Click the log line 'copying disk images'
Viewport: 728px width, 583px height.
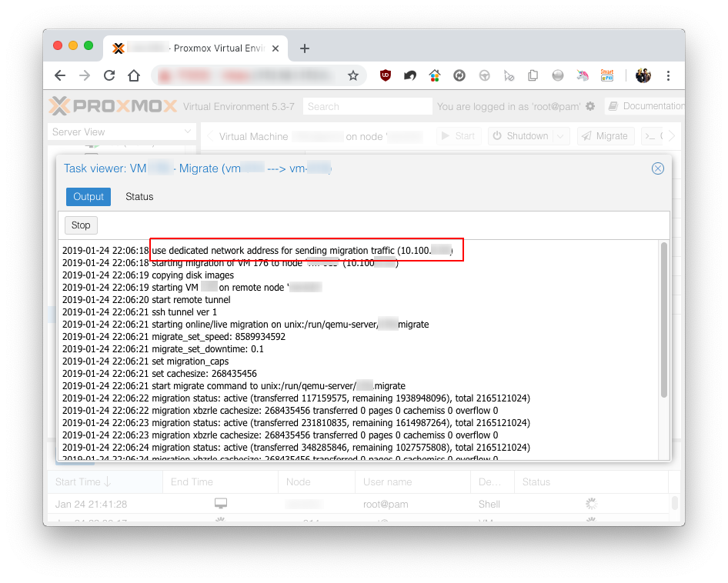tap(192, 275)
